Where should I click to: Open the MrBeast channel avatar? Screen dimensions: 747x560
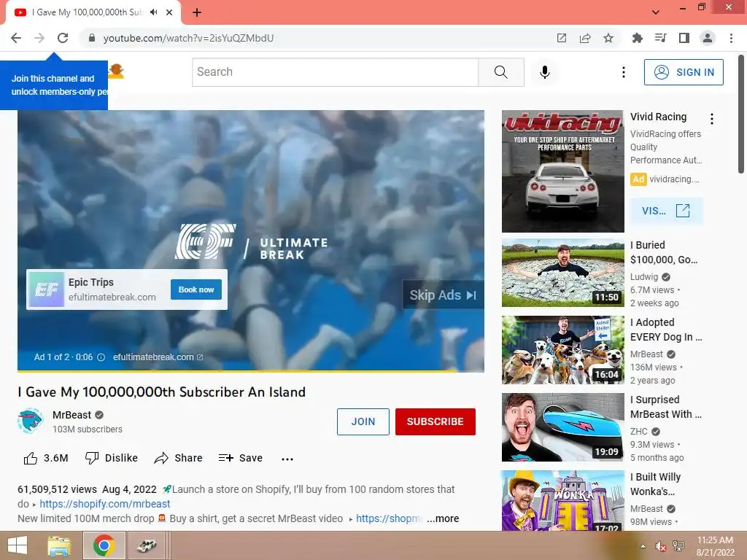click(30, 421)
